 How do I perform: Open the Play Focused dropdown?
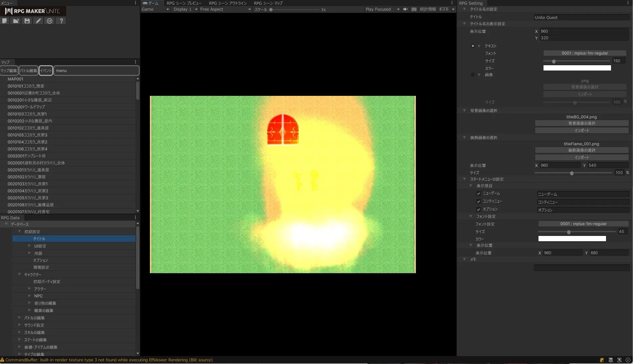pos(382,9)
